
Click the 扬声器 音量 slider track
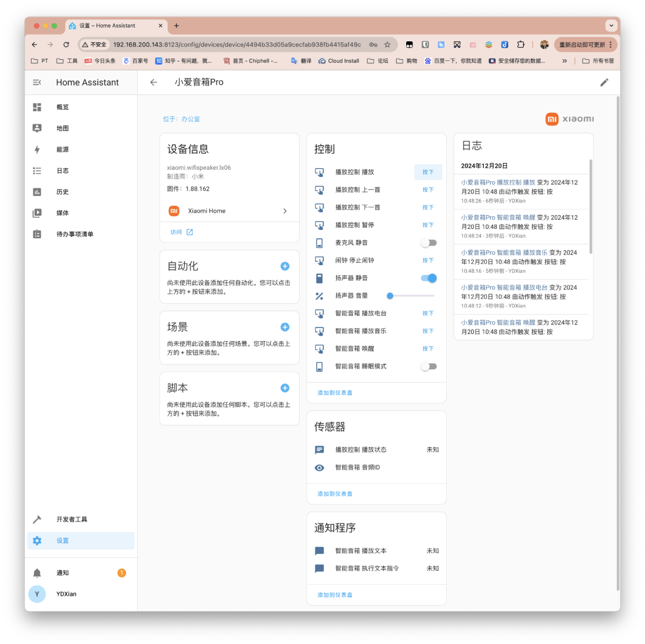click(x=411, y=296)
